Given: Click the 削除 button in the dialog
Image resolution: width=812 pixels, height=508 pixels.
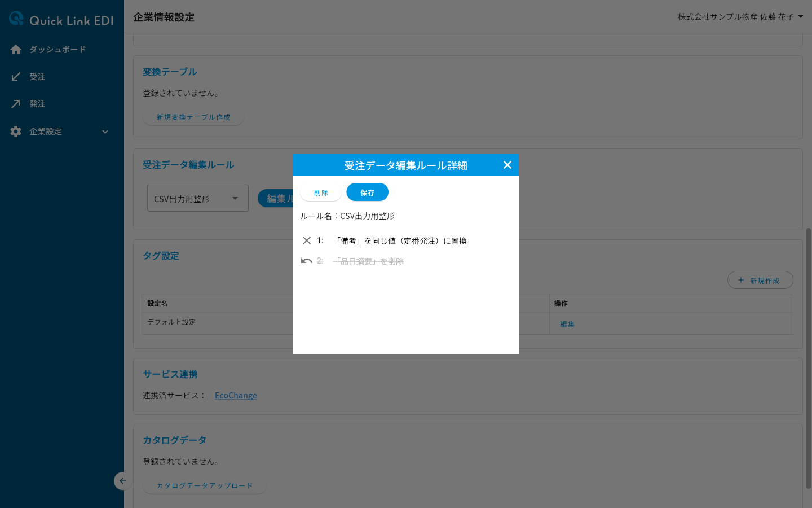Looking at the screenshot, I should tap(321, 192).
